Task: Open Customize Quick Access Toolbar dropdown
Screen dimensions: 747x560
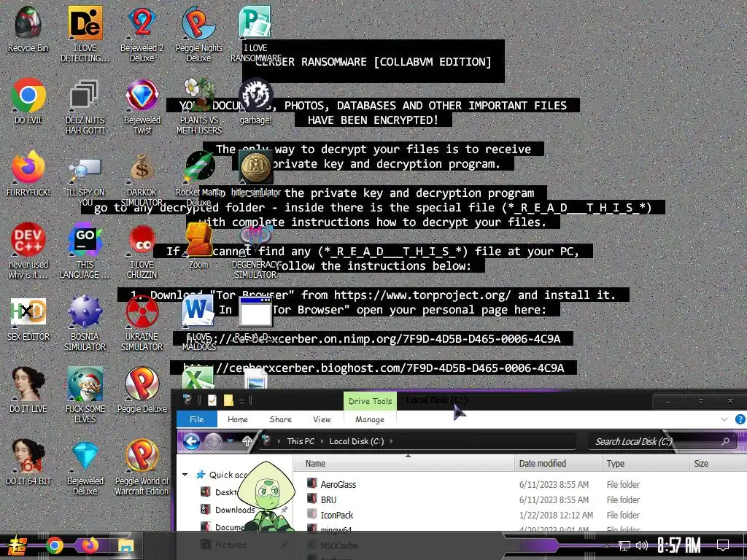Action: 241,402
